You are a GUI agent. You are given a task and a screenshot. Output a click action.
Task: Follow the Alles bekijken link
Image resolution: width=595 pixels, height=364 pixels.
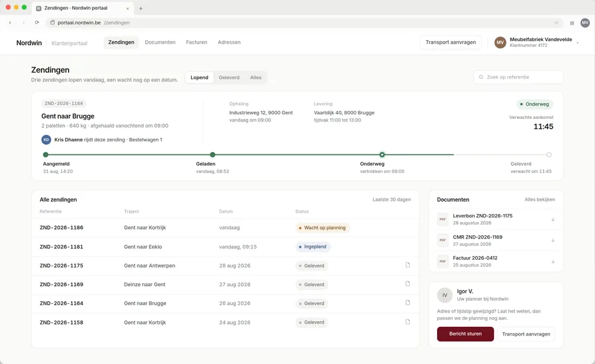(x=539, y=200)
